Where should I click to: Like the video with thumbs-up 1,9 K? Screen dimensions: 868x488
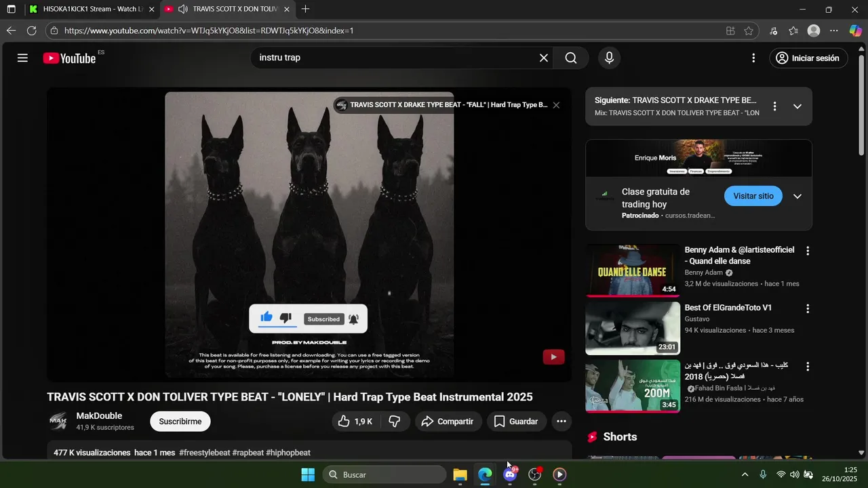(x=355, y=422)
